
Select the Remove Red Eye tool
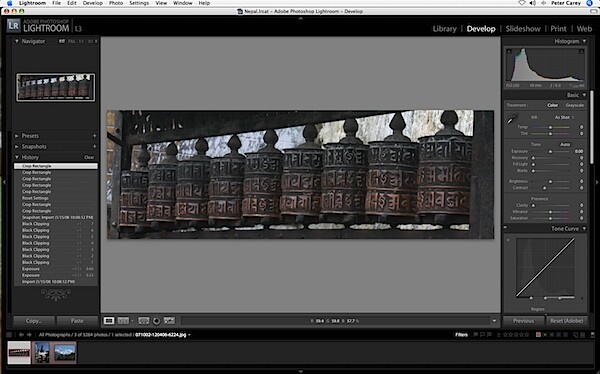click(169, 321)
